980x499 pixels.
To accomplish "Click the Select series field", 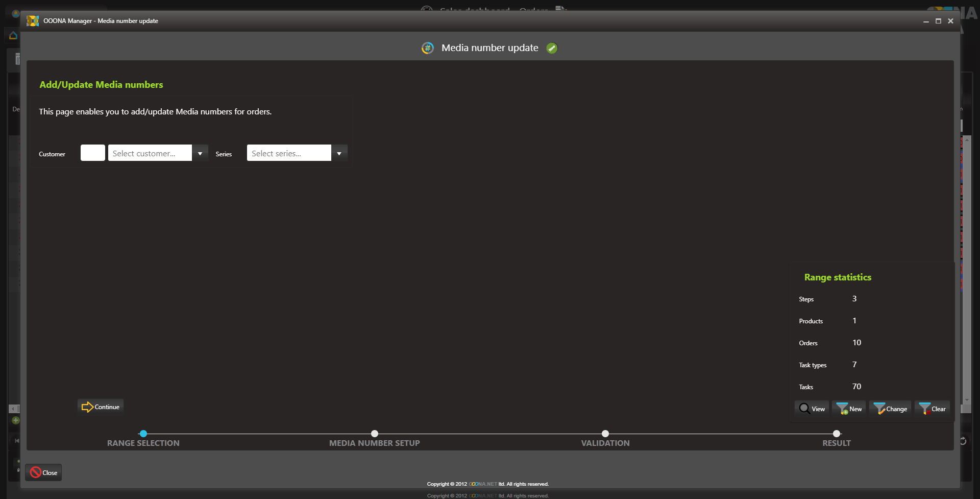I will pos(289,153).
